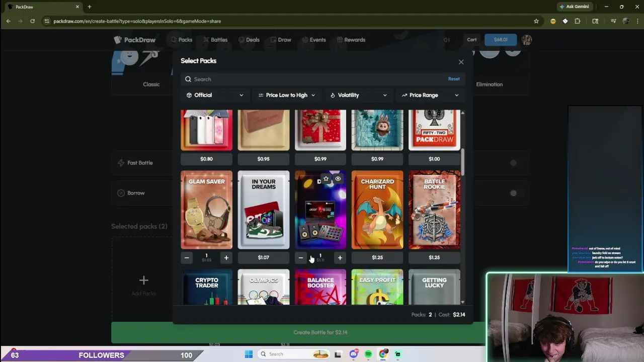This screenshot has width=644, height=362.
Task: Select the Battle Rookie pack card
Action: coord(434,210)
